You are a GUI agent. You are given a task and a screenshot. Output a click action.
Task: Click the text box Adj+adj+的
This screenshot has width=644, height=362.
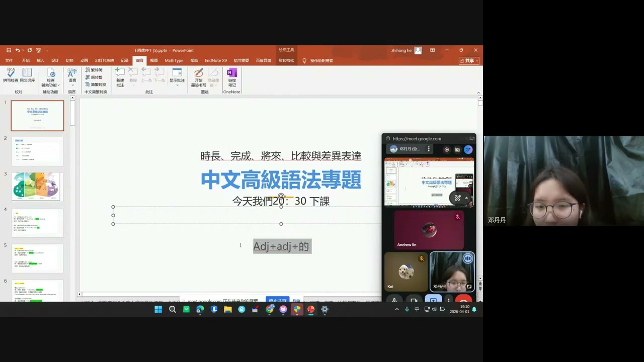tap(282, 246)
